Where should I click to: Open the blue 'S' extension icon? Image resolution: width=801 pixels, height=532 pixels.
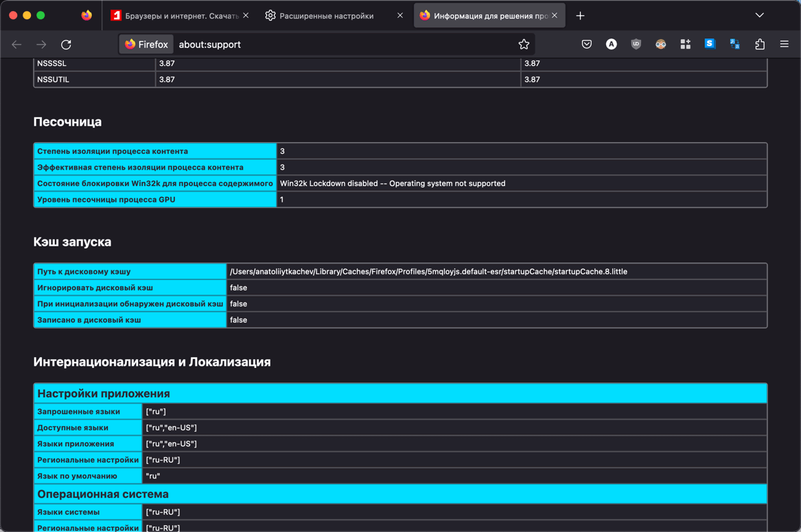coord(710,45)
